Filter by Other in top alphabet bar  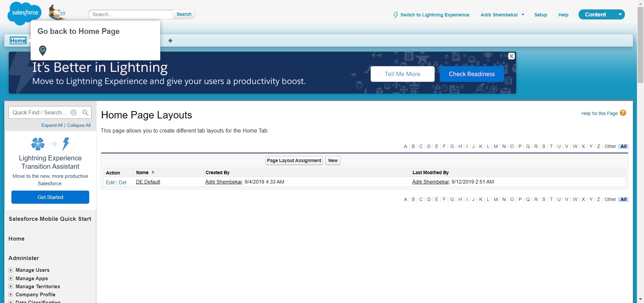610,146
